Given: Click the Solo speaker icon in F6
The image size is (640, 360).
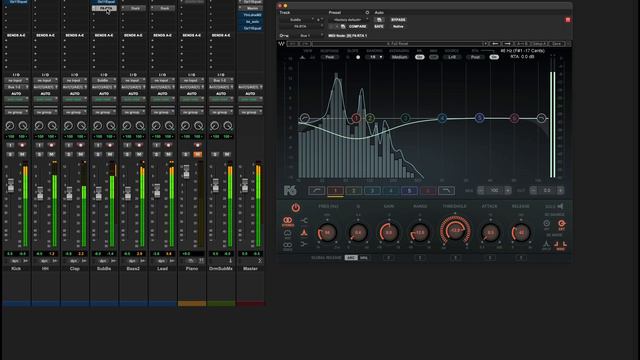Looking at the screenshot, I should [x=560, y=206].
